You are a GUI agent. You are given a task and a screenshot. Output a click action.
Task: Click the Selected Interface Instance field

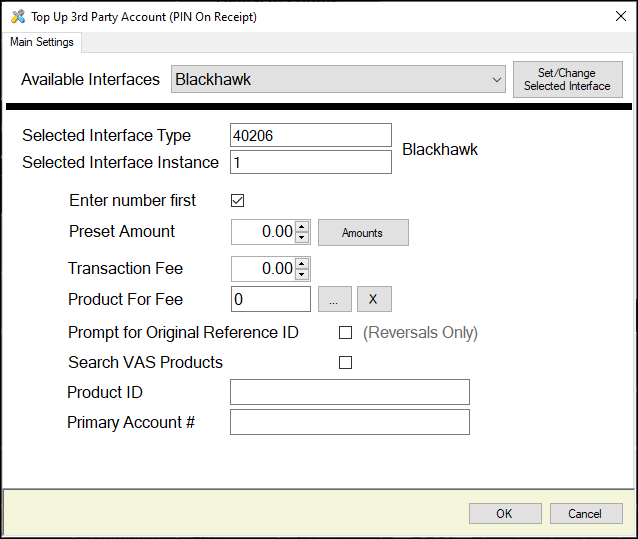tap(310, 162)
